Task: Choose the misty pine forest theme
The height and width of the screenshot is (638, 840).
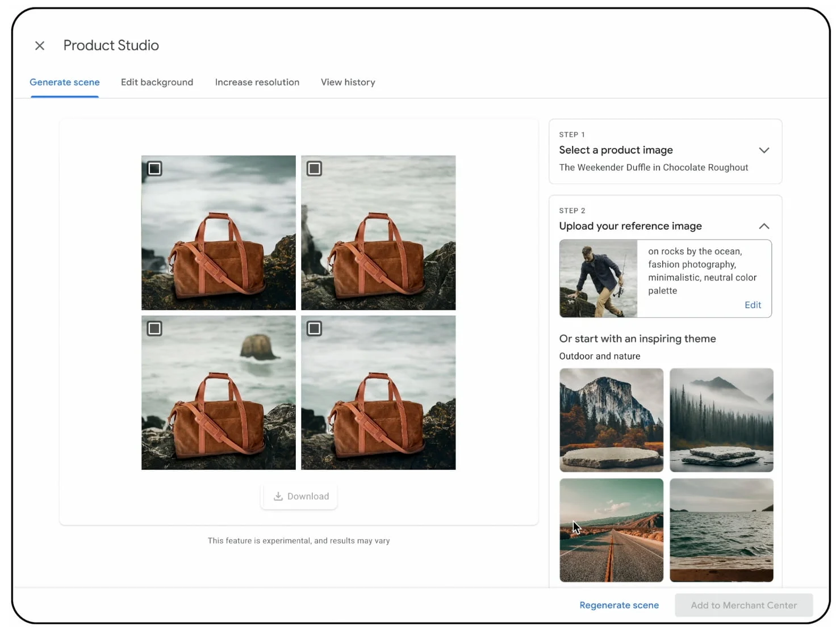Action: [721, 420]
